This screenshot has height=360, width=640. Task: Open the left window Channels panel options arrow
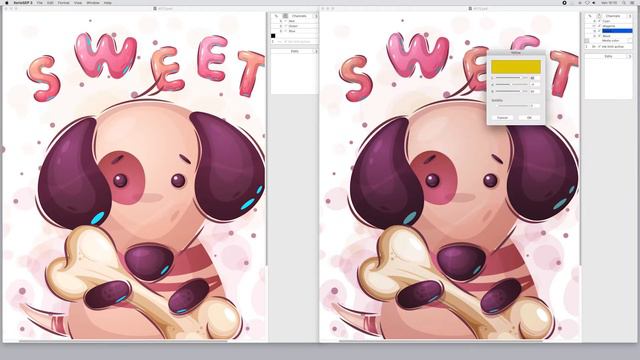[x=316, y=16]
